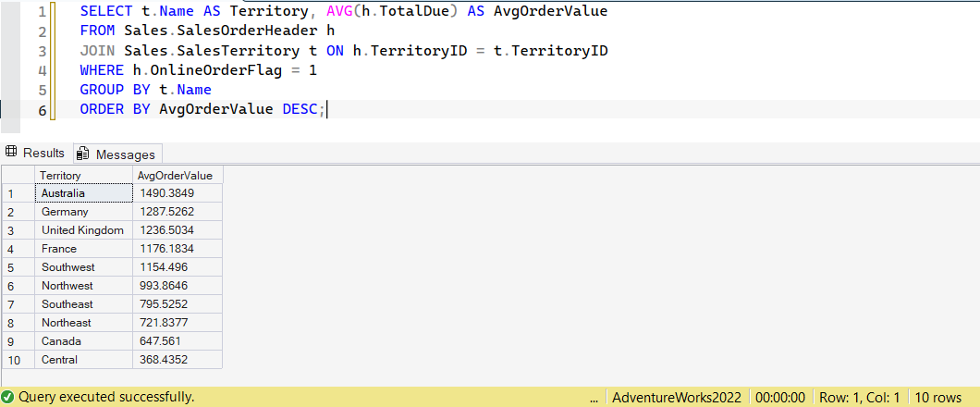
Task: Click the WHERE keyword on line 4
Action: pyautogui.click(x=102, y=70)
